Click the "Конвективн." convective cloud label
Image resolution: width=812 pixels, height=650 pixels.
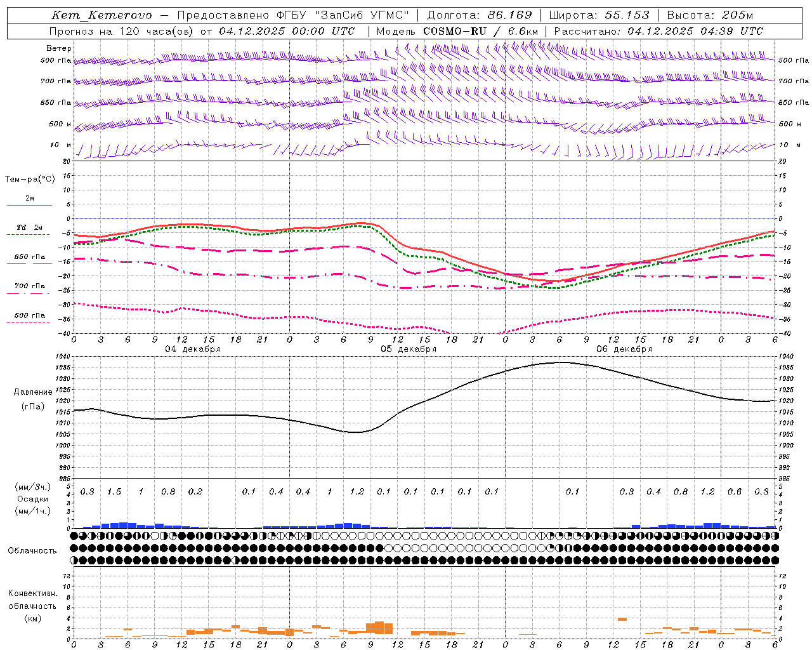coord(32,594)
